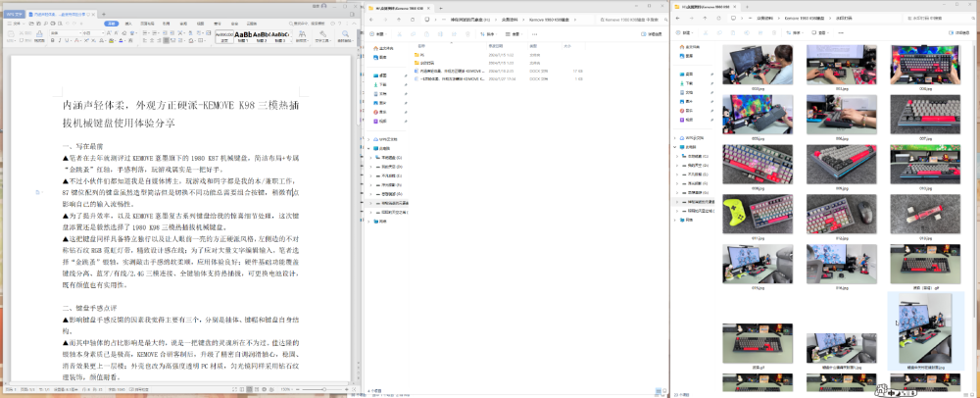Refresh the right Explorer window

(x=718, y=18)
